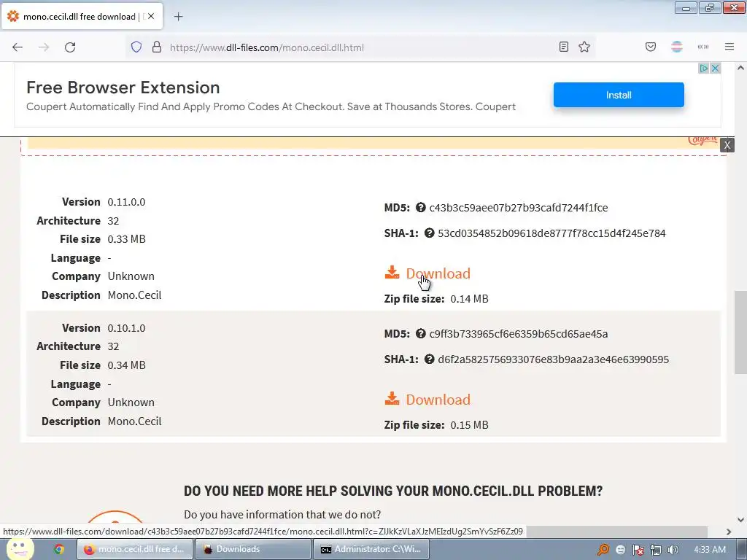Viewport: 747px width, 560px height.
Task: Click download icon for version 0.10.1.0
Action: [x=392, y=399]
